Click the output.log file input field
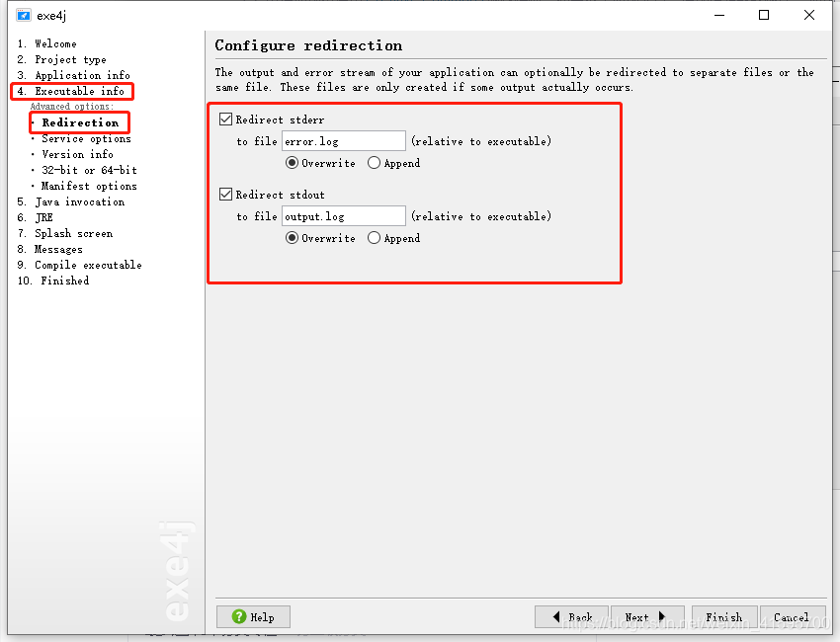Viewport: 840px width, 642px height. tap(343, 215)
